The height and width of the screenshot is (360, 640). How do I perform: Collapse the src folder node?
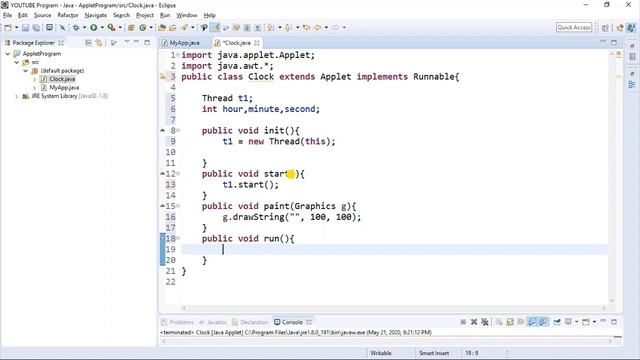tap(17, 62)
